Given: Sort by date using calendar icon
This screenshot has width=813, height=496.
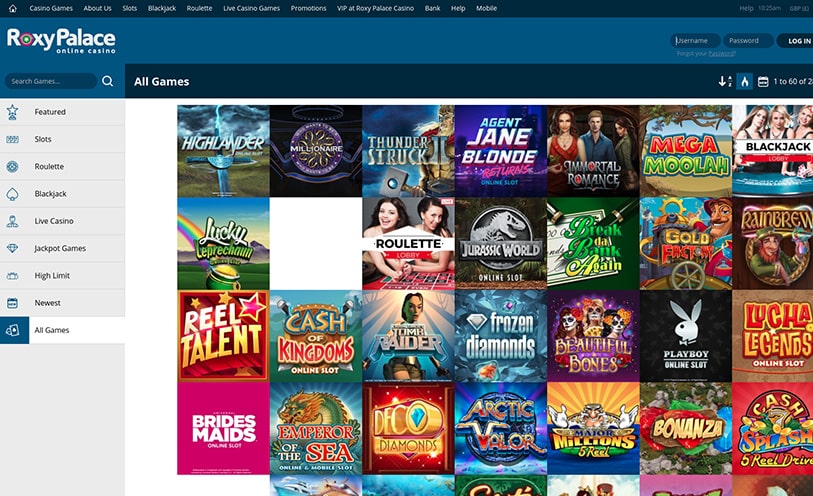Looking at the screenshot, I should click(x=763, y=81).
